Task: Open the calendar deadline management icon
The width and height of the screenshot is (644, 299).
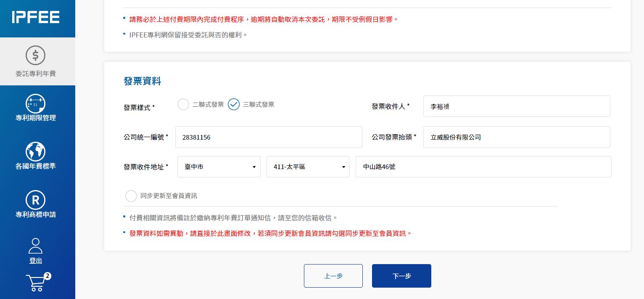Action: pos(36,103)
